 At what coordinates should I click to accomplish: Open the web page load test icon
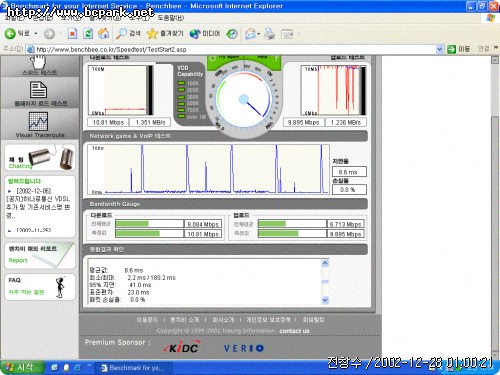pyautogui.click(x=39, y=90)
